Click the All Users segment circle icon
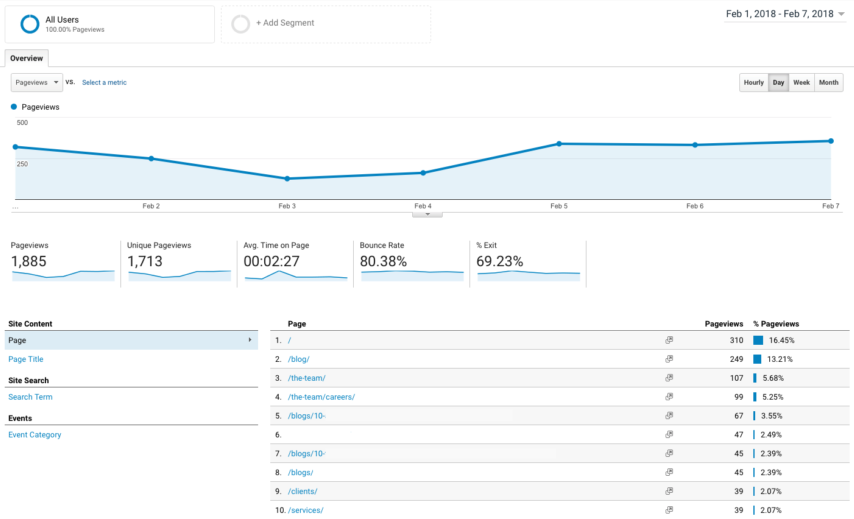The width and height of the screenshot is (854, 519). (28, 24)
